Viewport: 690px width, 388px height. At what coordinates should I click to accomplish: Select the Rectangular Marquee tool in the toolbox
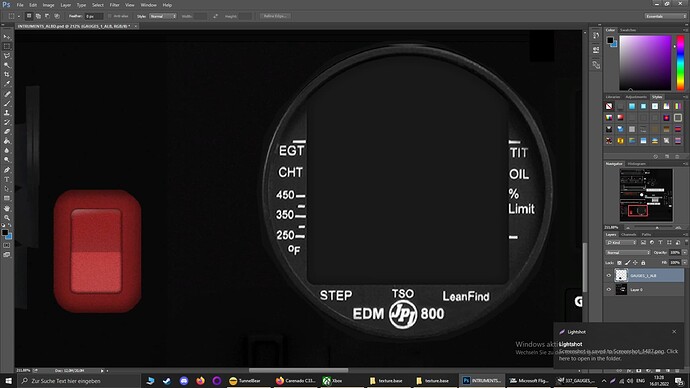coord(7,47)
